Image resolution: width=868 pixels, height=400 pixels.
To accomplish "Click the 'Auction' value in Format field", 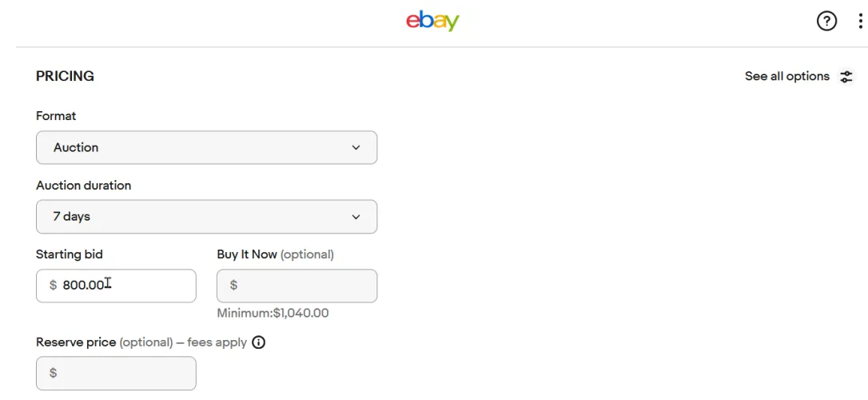I will pyautogui.click(x=76, y=148).
